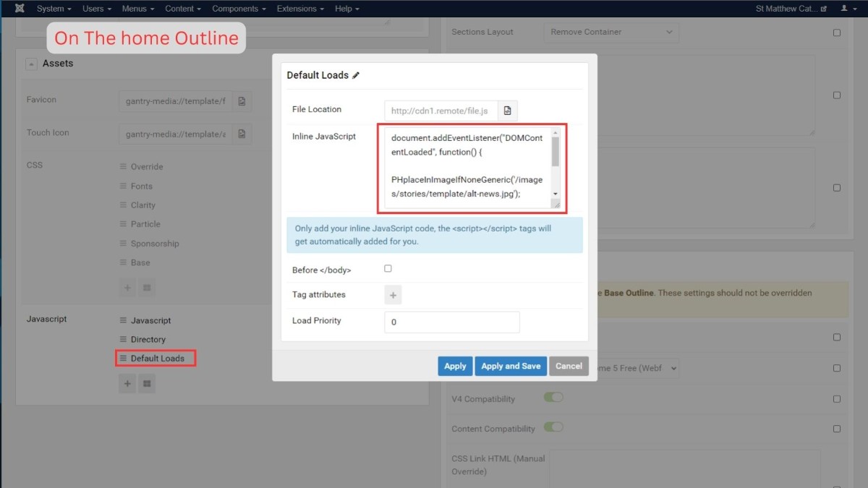
Task: Toggle the V4 Compatibility switch
Action: click(x=553, y=397)
